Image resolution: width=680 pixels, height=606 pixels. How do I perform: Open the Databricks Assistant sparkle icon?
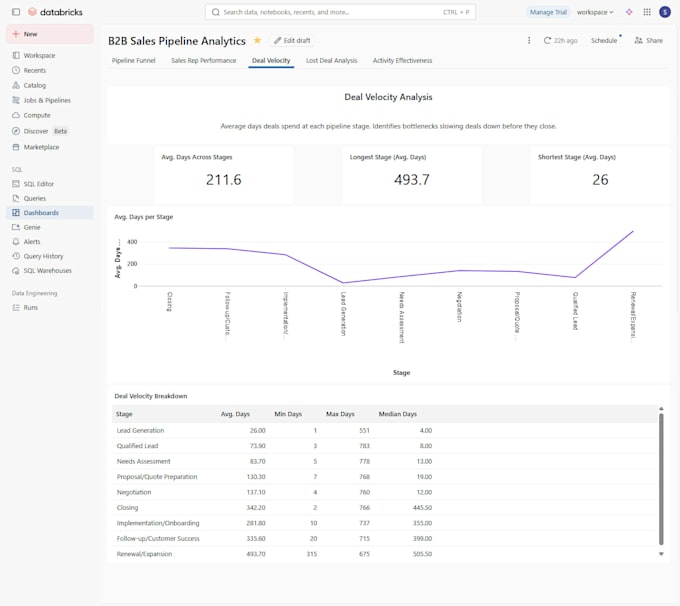[x=629, y=12]
